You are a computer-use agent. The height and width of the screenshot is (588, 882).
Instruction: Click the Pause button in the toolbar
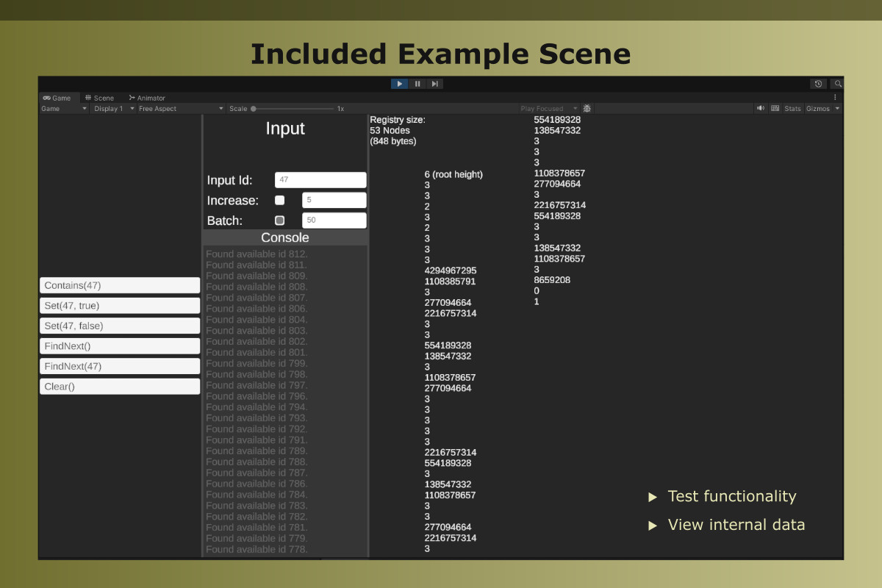click(x=417, y=84)
